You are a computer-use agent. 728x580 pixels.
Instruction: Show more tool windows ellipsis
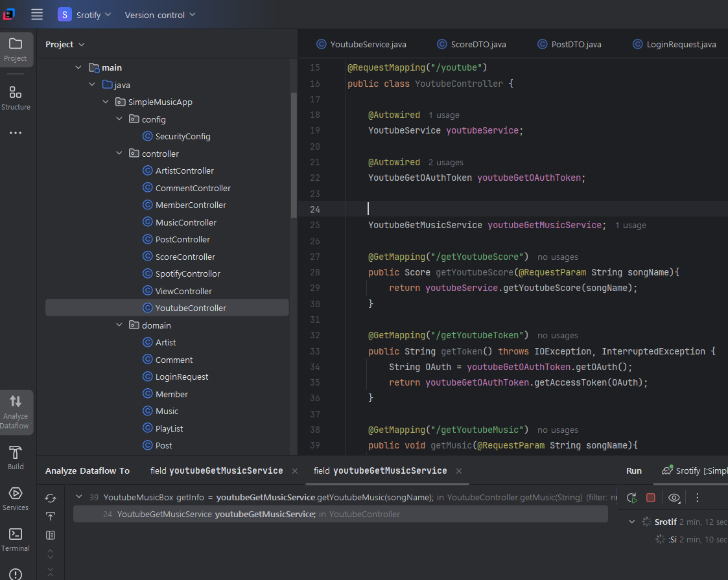[x=16, y=133]
